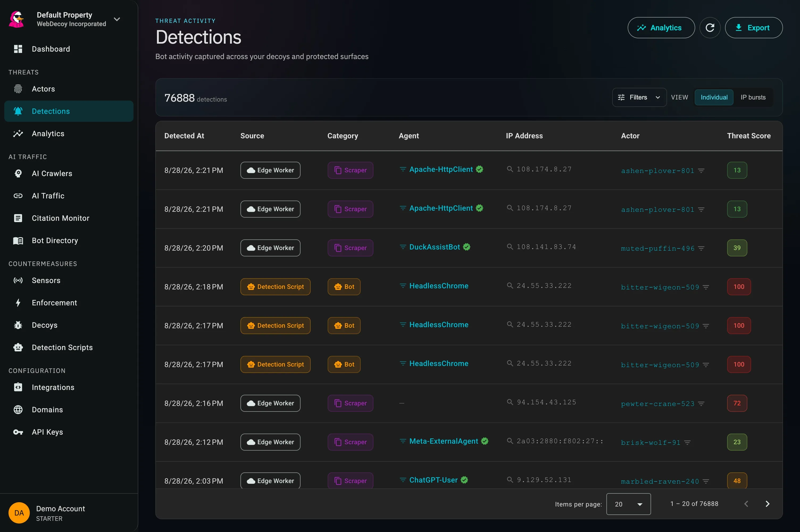The height and width of the screenshot is (532, 800).
Task: Click filter icon after muted-puffin-496
Action: point(701,249)
